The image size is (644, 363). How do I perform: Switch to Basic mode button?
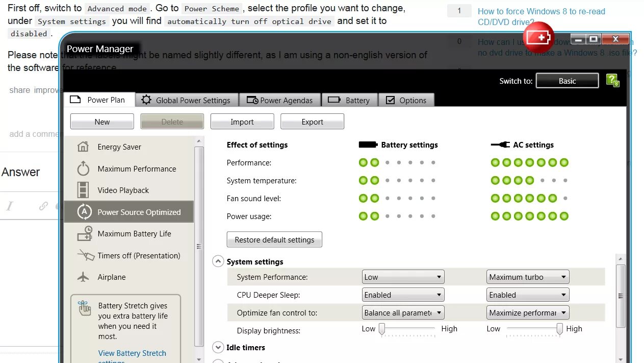click(567, 81)
